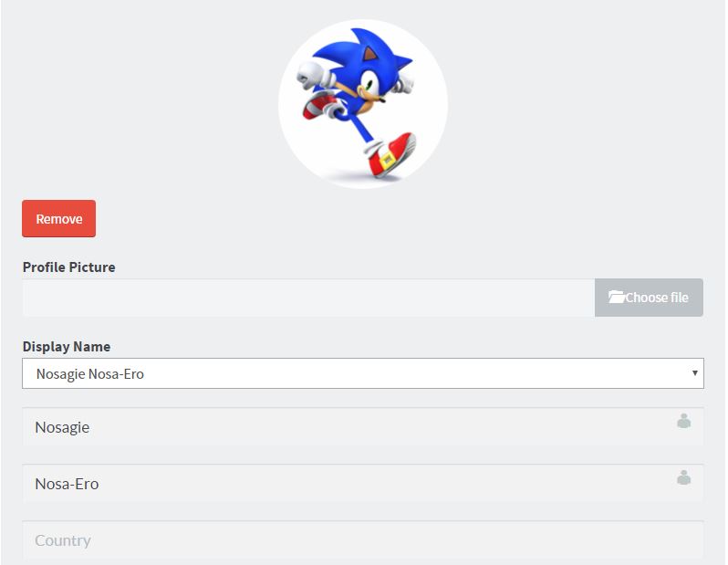Click Sonic's white glove in the avatar
The height and width of the screenshot is (565, 728).
click(x=310, y=75)
